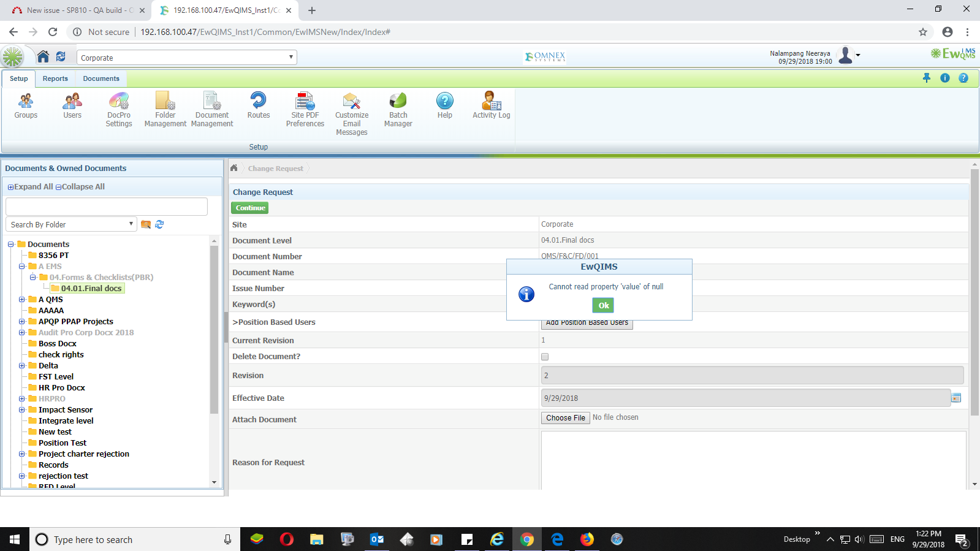This screenshot has width=980, height=551.
Task: Open Site PDF Preferences
Action: pos(305,110)
